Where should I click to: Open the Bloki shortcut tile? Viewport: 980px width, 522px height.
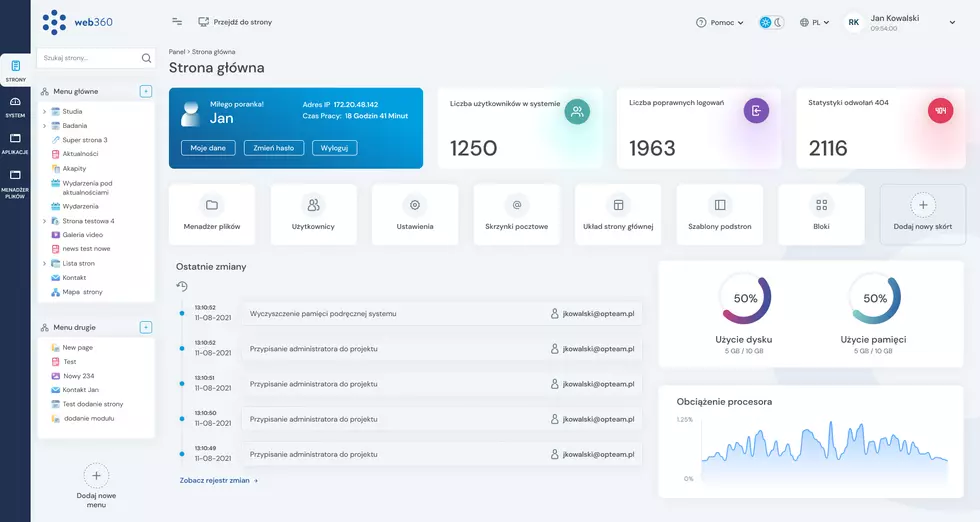pyautogui.click(x=821, y=214)
